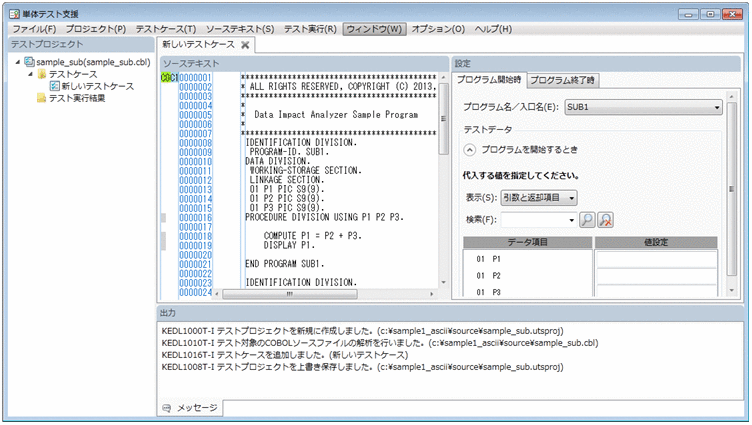
Task: Click the 値設定 column header
Action: tap(656, 242)
